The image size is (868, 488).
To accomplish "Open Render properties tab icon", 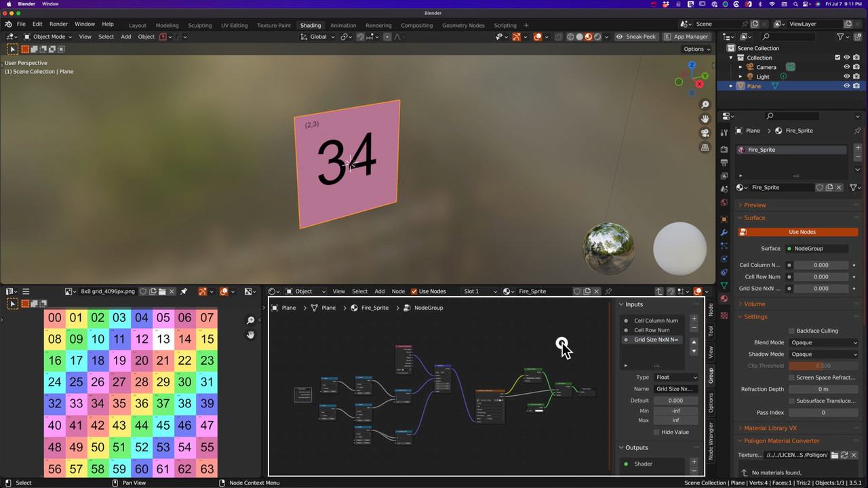I will (x=724, y=149).
